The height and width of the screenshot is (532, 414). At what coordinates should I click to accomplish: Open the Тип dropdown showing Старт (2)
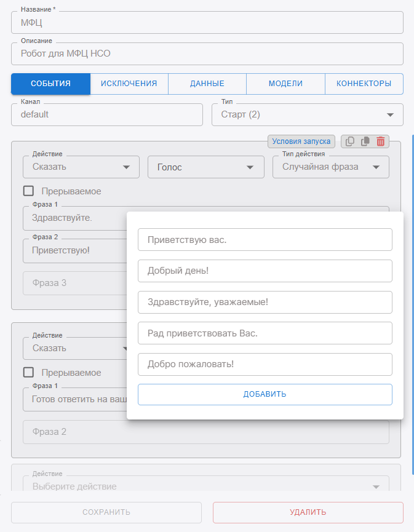click(307, 114)
